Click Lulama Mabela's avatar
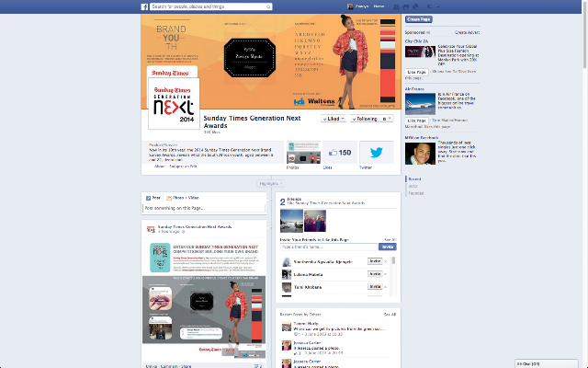588x368 pixels. tap(287, 274)
